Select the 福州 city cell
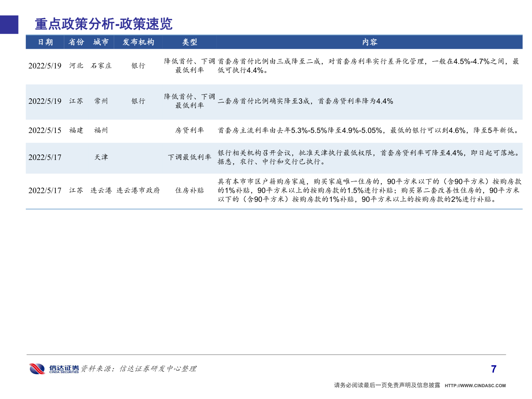 tap(101, 130)
